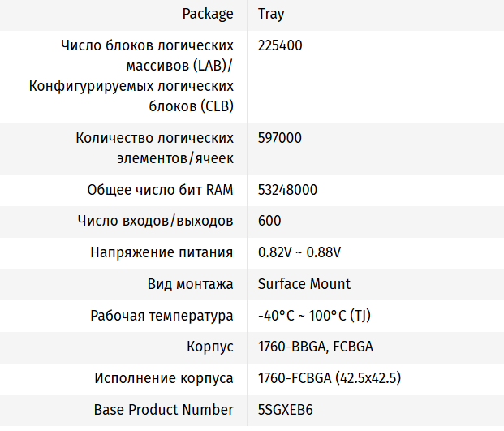Click the -40°C ~ 100°C (TJ) value
The image size is (504, 431).
(x=314, y=316)
